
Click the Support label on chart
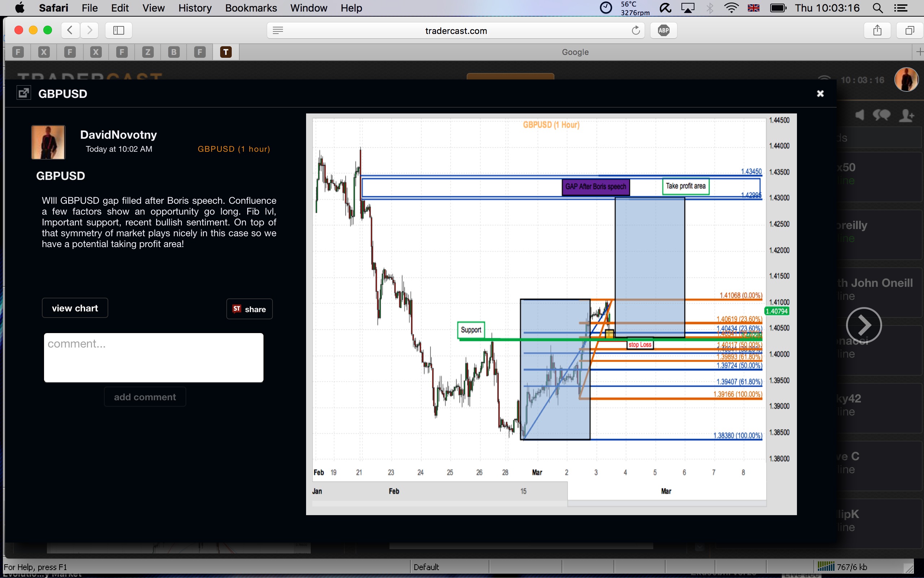click(x=471, y=329)
